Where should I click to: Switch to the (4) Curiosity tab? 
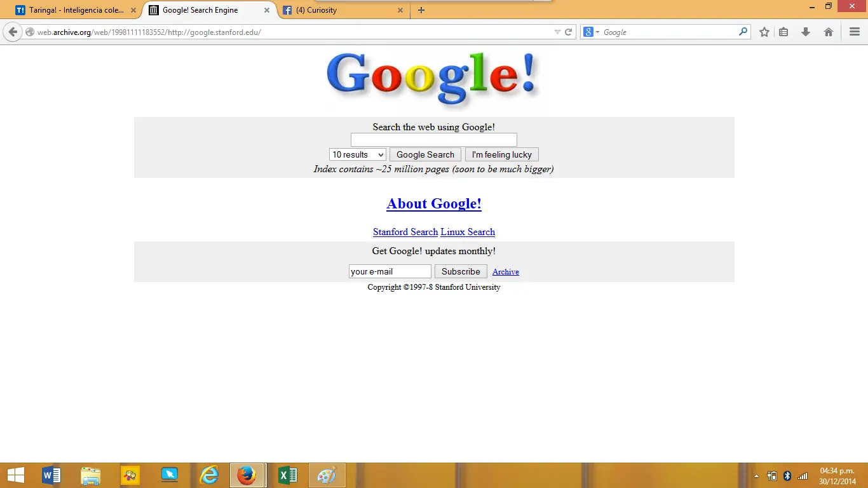[x=344, y=10]
